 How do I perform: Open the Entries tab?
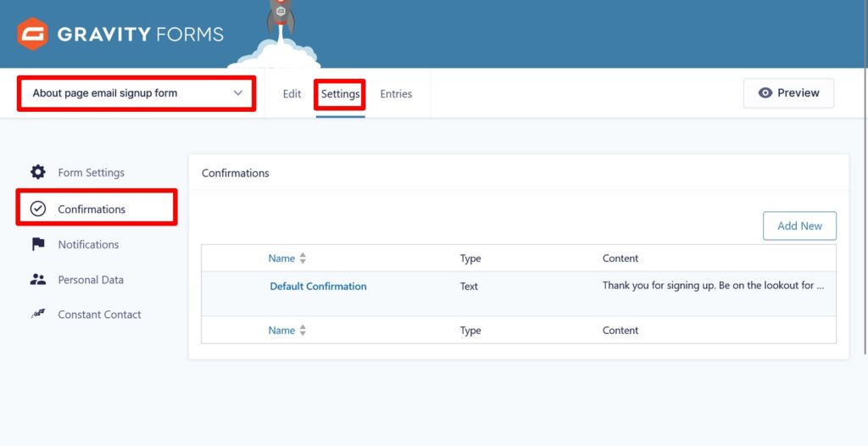click(396, 94)
